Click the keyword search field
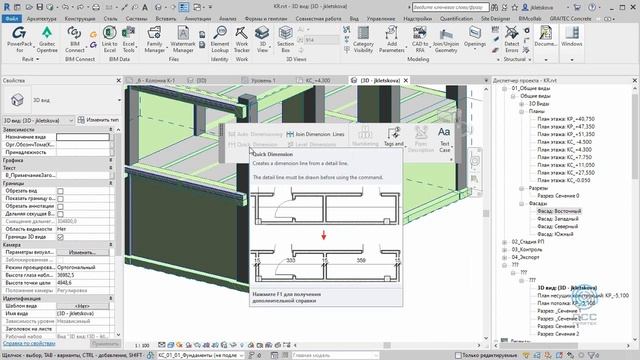This screenshot has width=640, height=360. coord(450,7)
